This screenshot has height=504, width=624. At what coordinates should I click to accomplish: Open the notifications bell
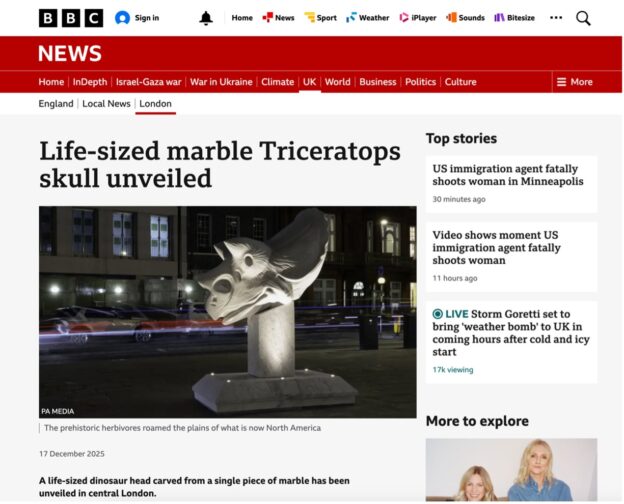[x=206, y=18]
